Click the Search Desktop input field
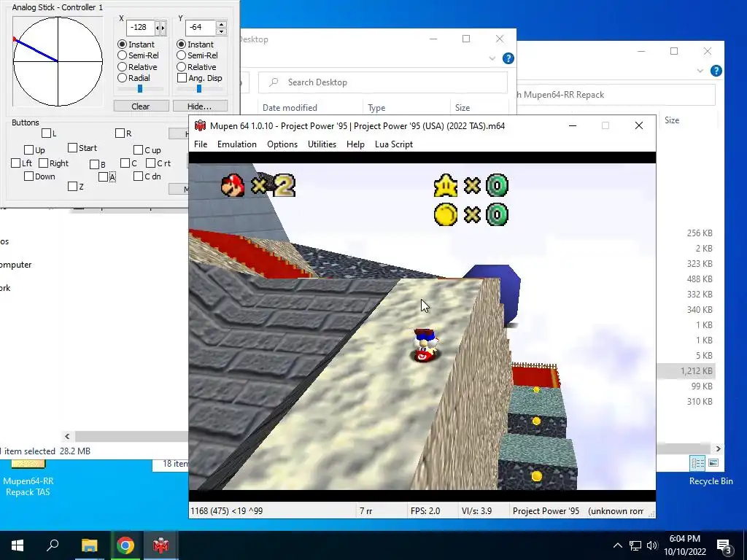 [383, 82]
